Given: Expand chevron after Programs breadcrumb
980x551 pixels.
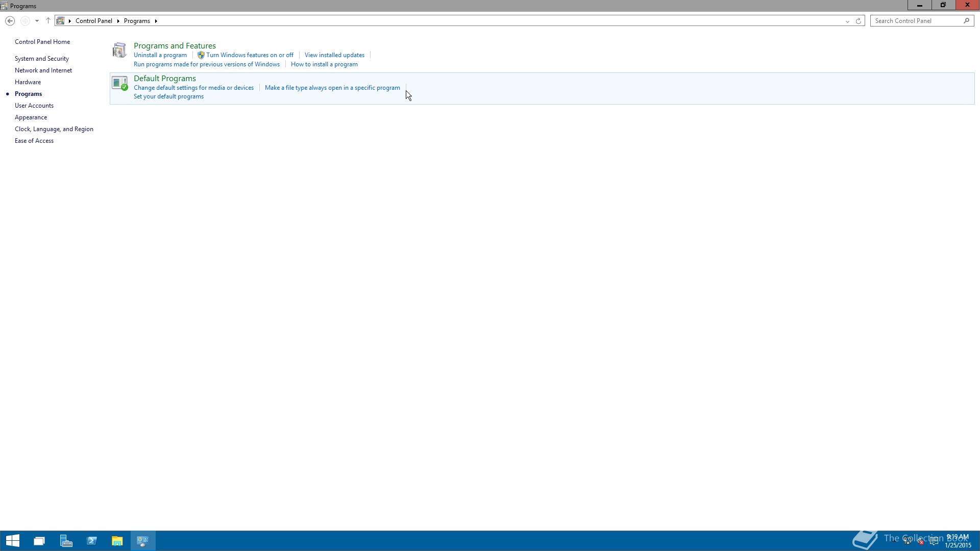Looking at the screenshot, I should pyautogui.click(x=156, y=21).
